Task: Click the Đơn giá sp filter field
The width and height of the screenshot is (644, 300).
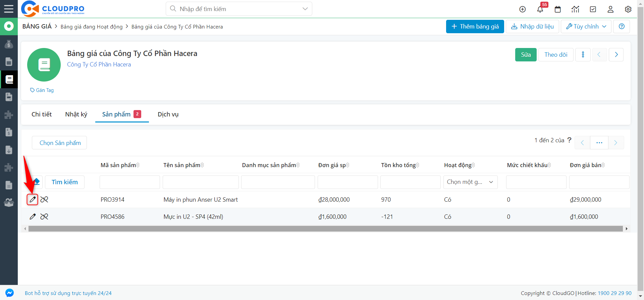Action: pos(348,182)
